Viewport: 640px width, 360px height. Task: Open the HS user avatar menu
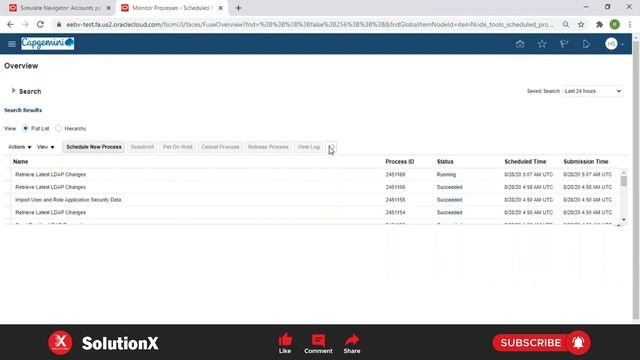(611, 44)
